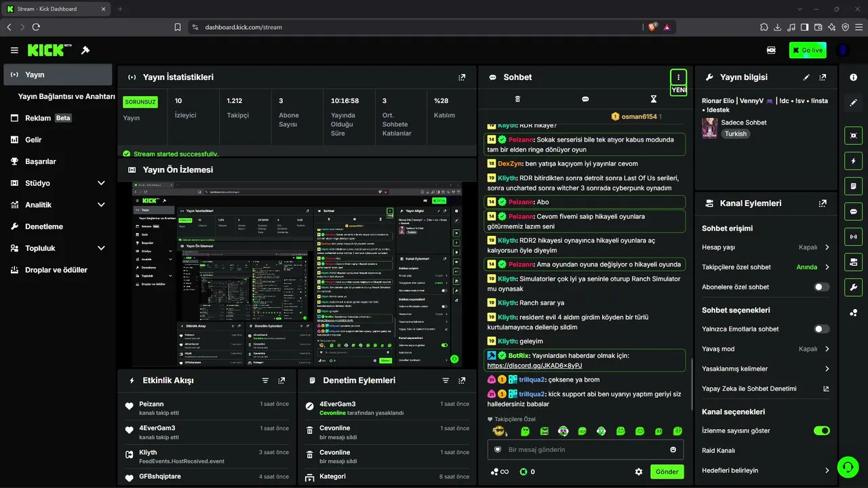Reload the page with browser refresh button
The height and width of the screenshot is (488, 868).
[36, 27]
